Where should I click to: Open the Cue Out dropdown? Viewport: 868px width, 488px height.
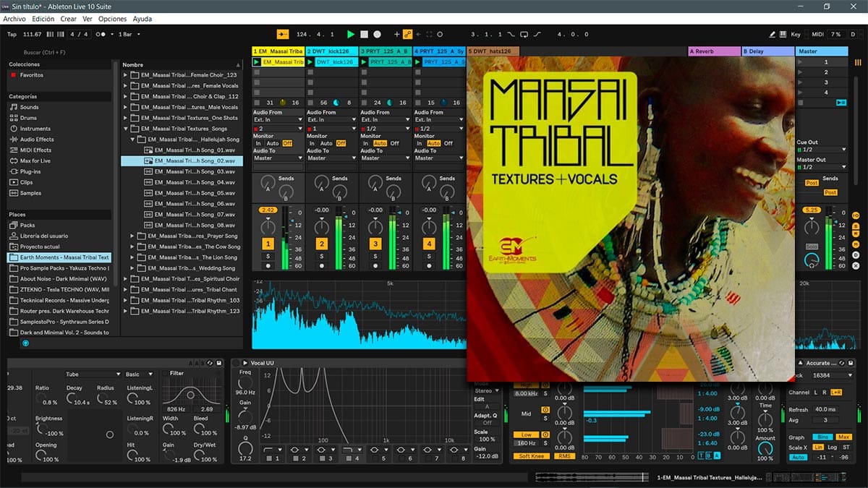click(822, 150)
